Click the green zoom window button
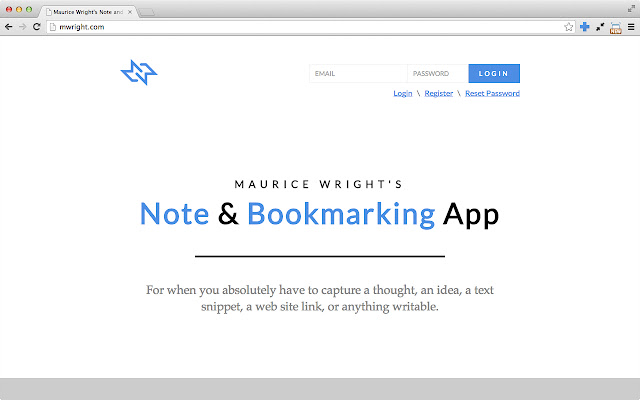Image resolution: width=640 pixels, height=400 pixels. point(29,9)
